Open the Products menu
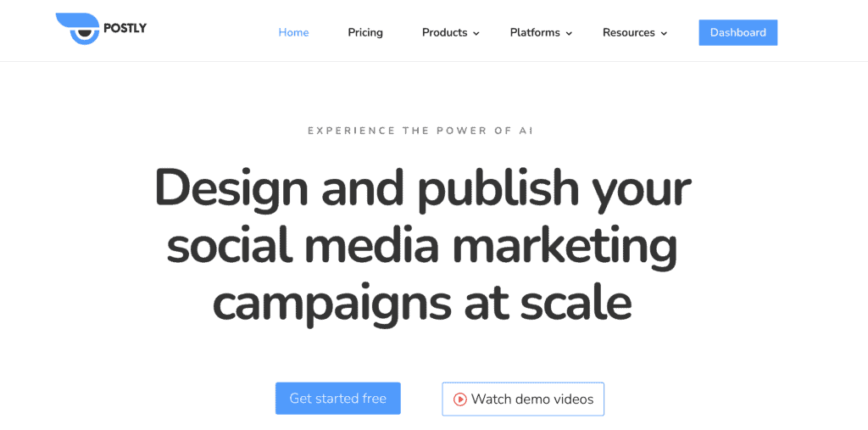The image size is (868, 430). [444, 32]
